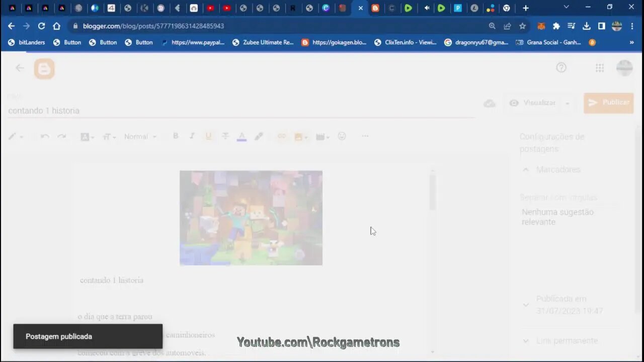The width and height of the screenshot is (644, 362).
Task: Click the Visualizar preview button
Action: coord(532,103)
